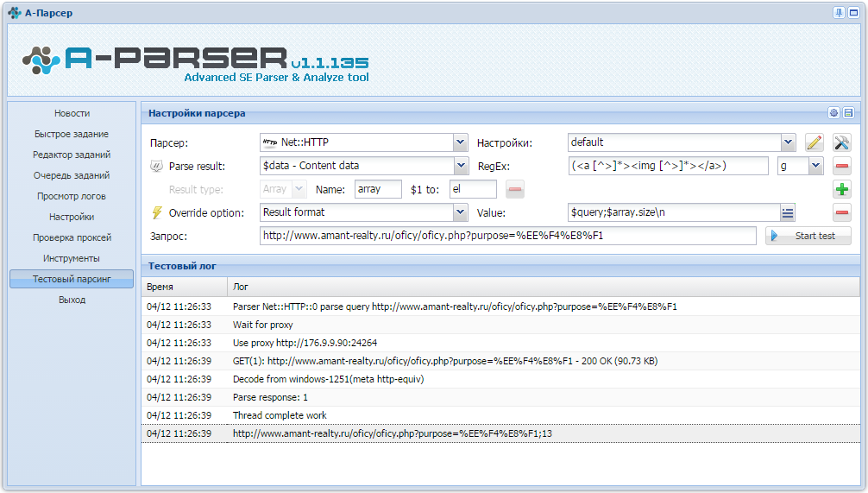Click the Name field containing array
868x493 pixels.
point(378,189)
